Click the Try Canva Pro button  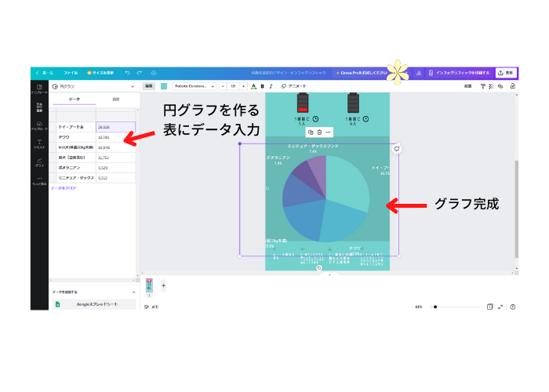click(362, 73)
